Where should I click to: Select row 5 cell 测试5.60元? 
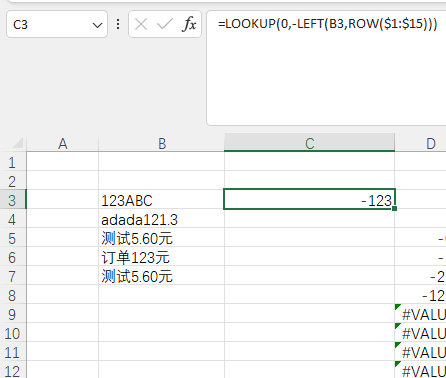[162, 238]
